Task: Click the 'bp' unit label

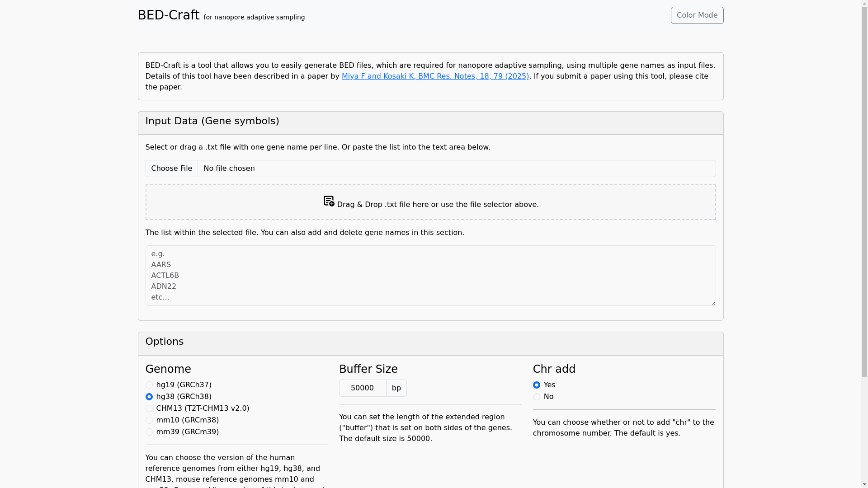Action: pyautogui.click(x=396, y=388)
